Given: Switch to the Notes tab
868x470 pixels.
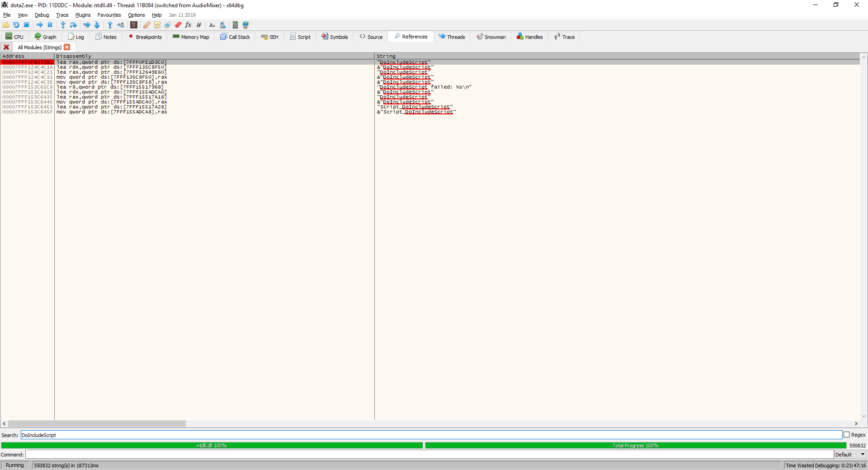Looking at the screenshot, I should (x=106, y=37).
